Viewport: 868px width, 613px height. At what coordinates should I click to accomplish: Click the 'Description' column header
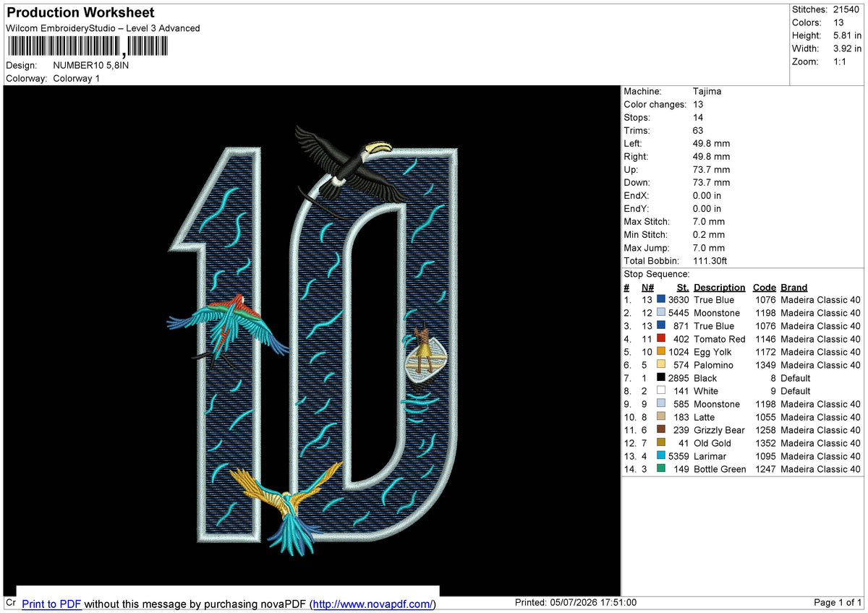pos(719,287)
